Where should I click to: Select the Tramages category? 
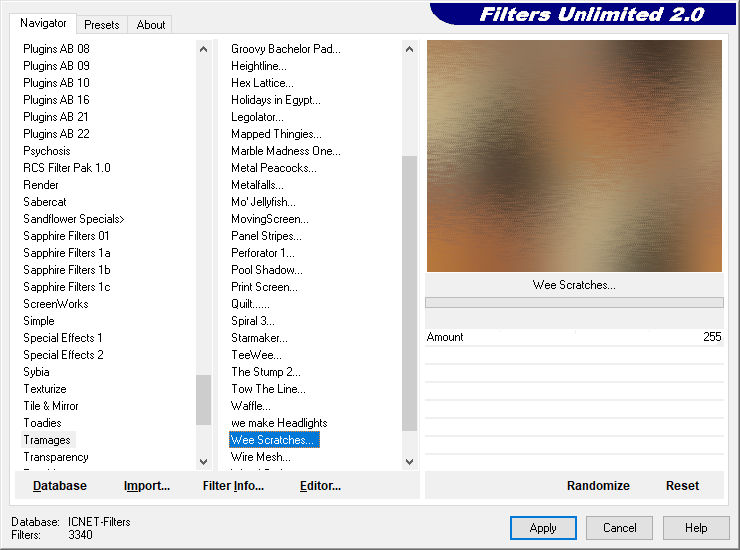(47, 440)
